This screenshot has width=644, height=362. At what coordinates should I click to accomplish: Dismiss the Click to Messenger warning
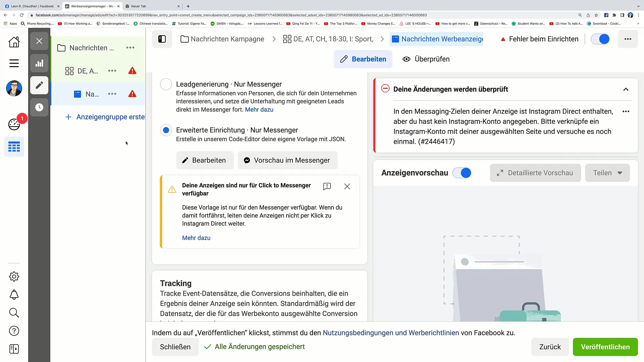[x=347, y=186]
